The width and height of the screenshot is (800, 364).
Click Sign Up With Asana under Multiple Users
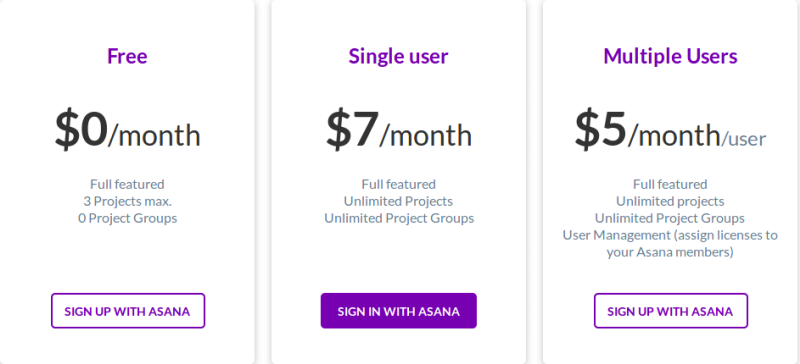click(670, 310)
